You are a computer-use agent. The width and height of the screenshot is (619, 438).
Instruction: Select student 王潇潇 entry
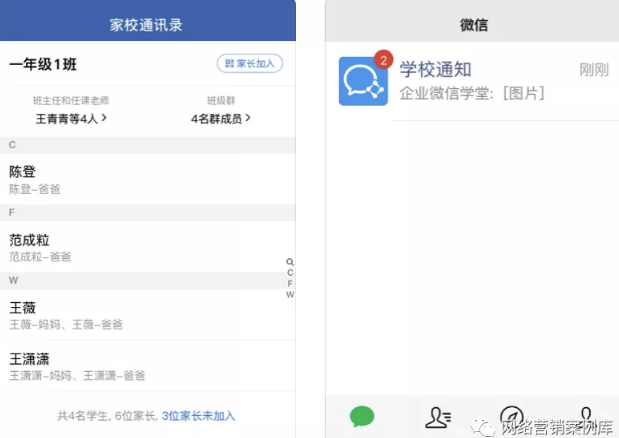point(148,365)
